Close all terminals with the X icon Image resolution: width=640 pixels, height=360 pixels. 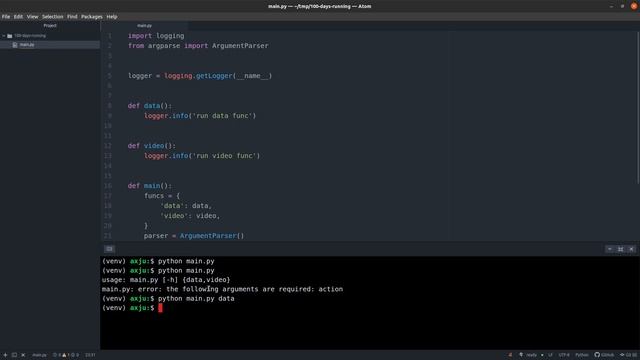pyautogui.click(x=23, y=355)
